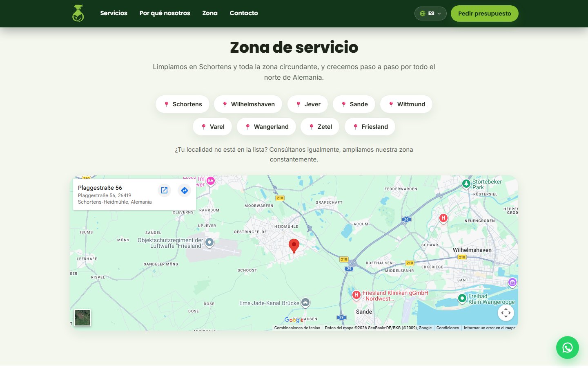
Task: Click Informar un error en el mapa
Action: click(490, 328)
